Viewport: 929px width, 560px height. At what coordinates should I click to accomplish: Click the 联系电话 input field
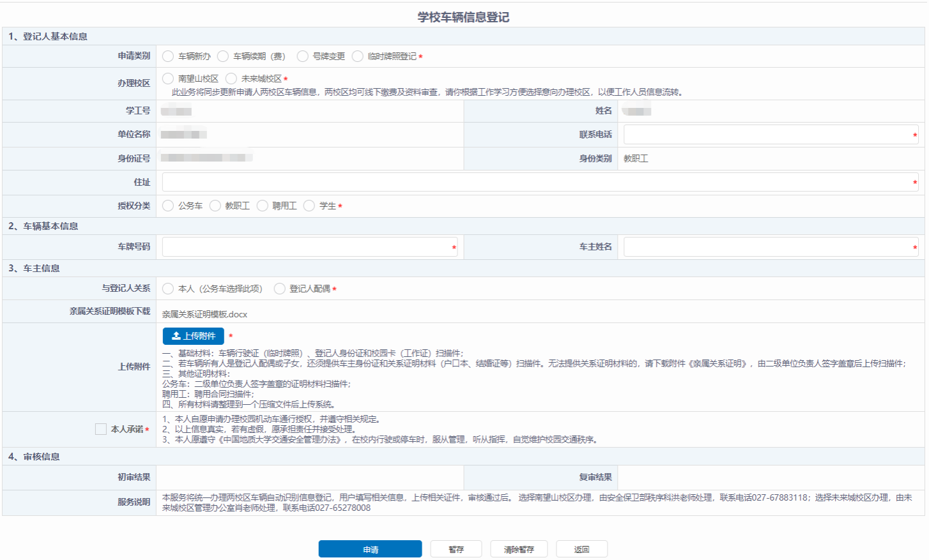click(x=770, y=135)
